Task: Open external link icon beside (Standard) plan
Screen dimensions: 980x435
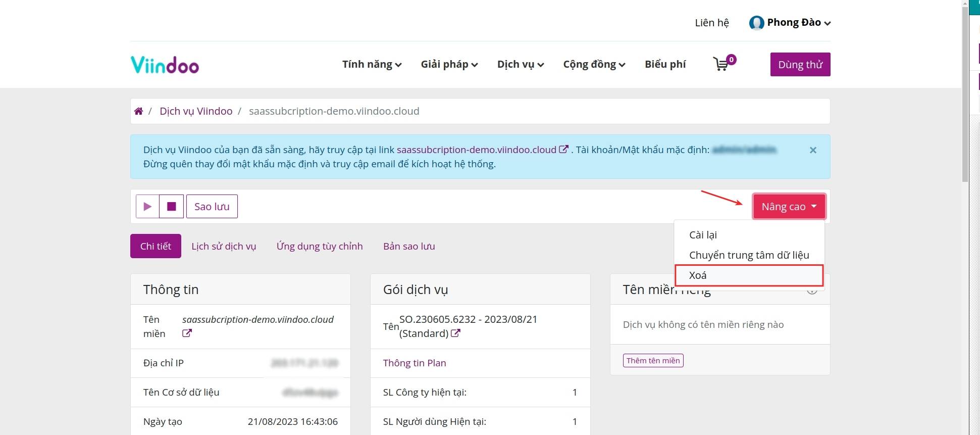Action: pos(455,333)
